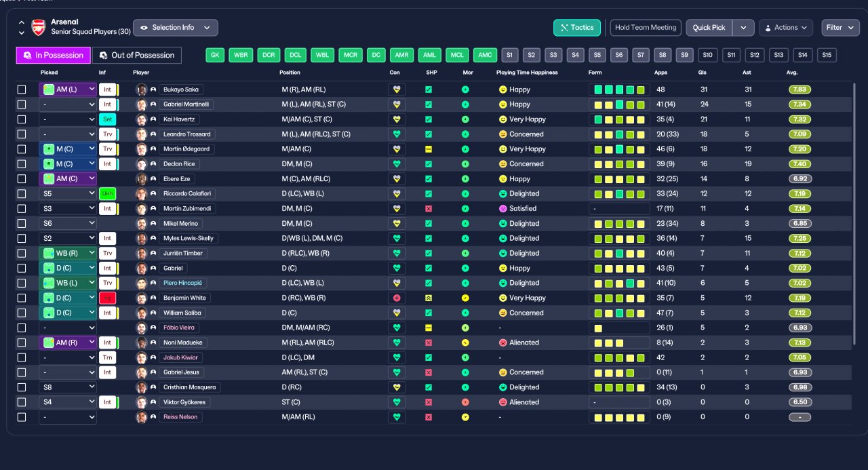Tick the checkbox for Jurriën Timber
This screenshot has width=868, height=470.
point(22,254)
